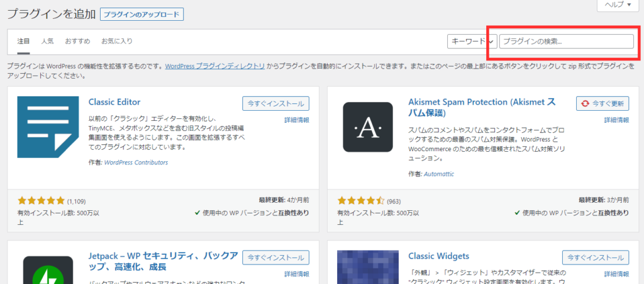Open 詳細情報 for Classic Widgets

tap(616, 274)
